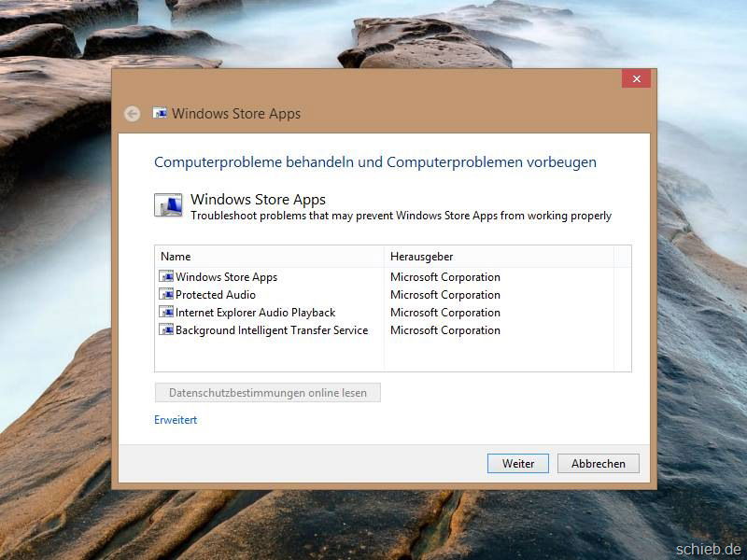Click Microsoft Corporation beside Background Intelligent Transfer Service

445,330
